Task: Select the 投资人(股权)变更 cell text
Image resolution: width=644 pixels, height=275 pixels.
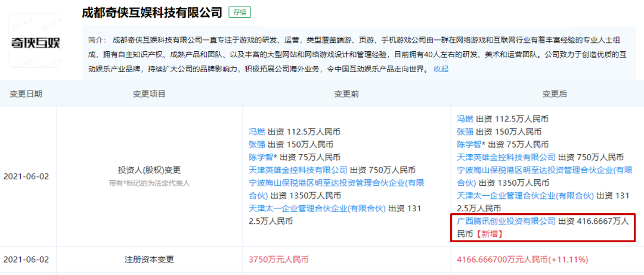Action: [149, 170]
